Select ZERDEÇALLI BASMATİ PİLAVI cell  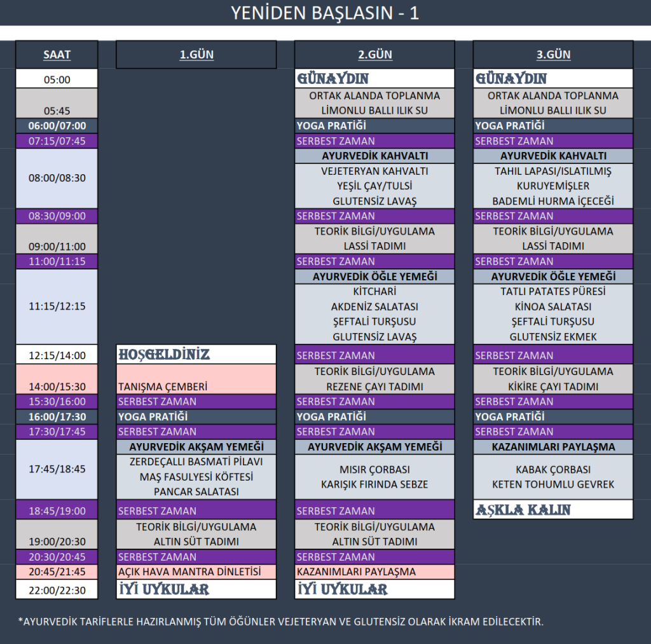(x=196, y=462)
